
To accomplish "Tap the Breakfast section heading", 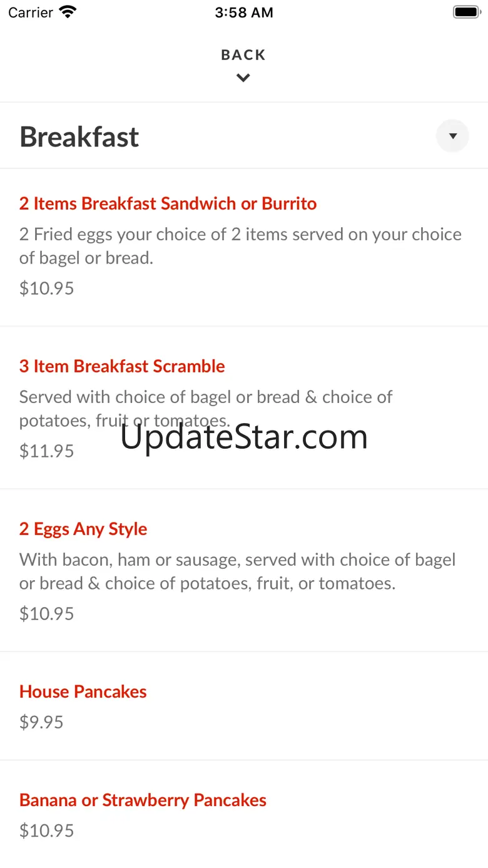I will coord(79,137).
